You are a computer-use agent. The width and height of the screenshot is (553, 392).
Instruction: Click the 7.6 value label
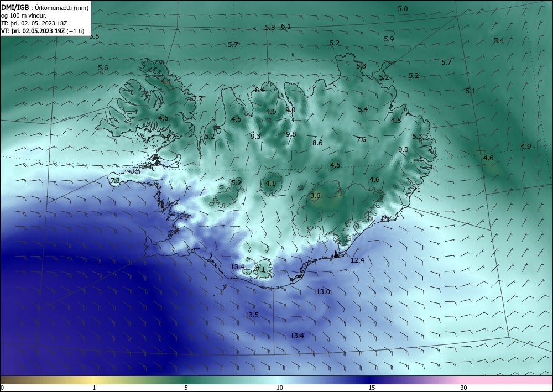[361, 140]
